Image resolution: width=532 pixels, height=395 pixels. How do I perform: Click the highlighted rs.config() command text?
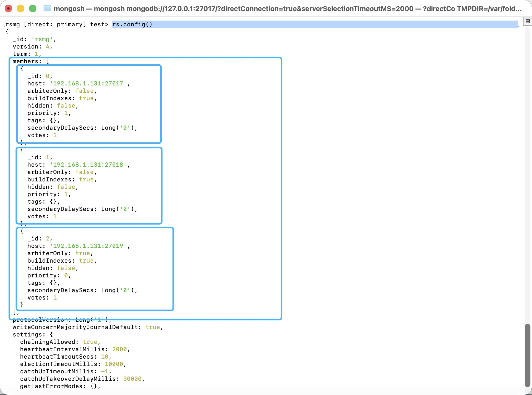click(x=132, y=25)
